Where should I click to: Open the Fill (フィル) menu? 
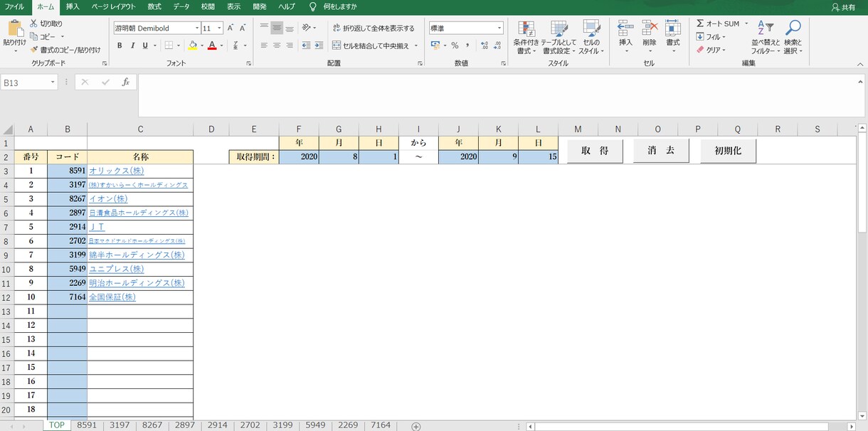tap(710, 37)
